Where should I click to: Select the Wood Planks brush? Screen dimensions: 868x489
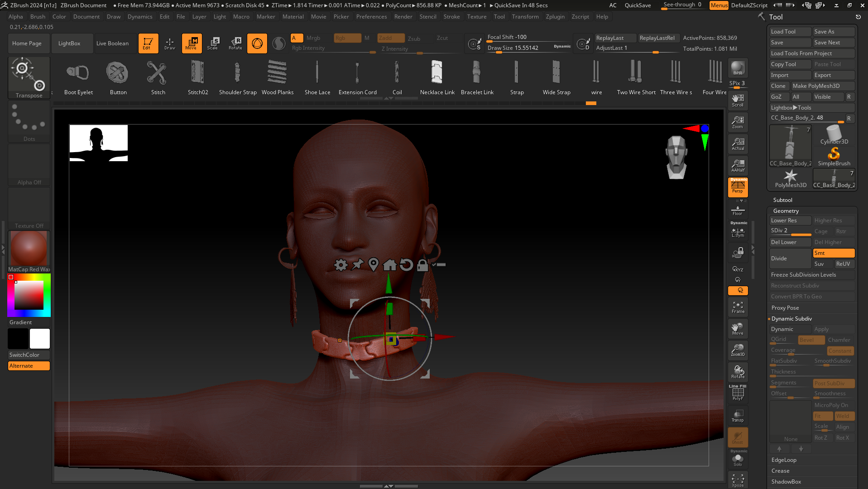click(278, 77)
